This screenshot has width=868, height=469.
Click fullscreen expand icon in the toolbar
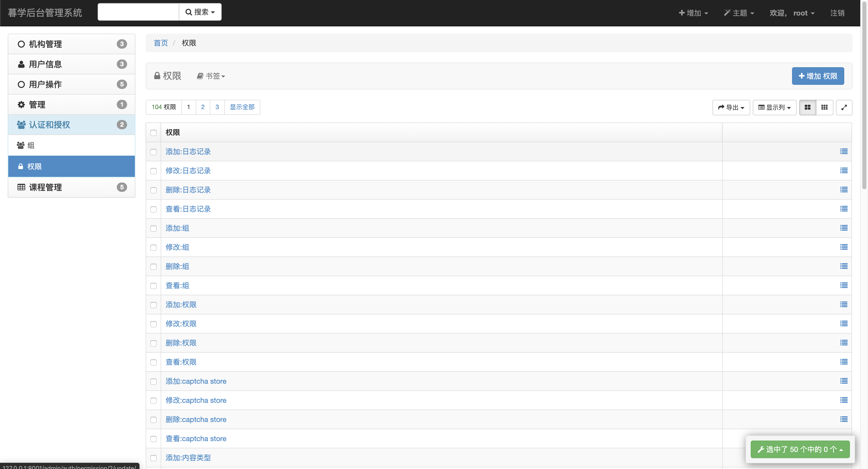(x=844, y=107)
